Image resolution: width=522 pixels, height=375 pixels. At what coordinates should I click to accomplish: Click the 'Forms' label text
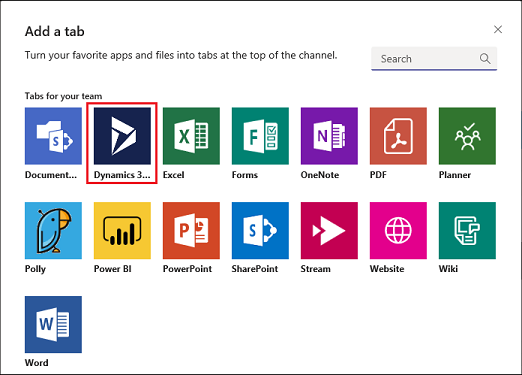[245, 175]
